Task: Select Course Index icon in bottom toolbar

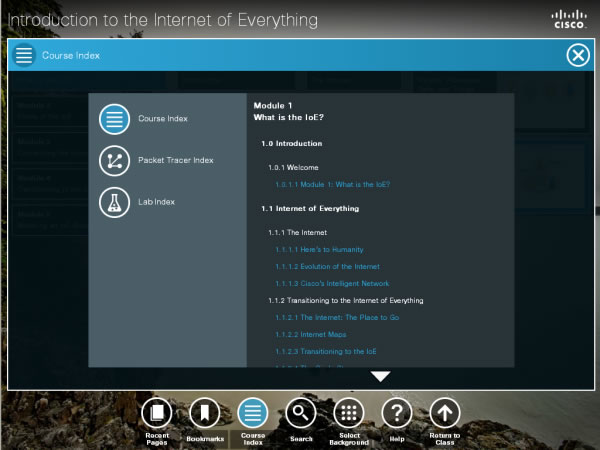Action: pos(252,412)
